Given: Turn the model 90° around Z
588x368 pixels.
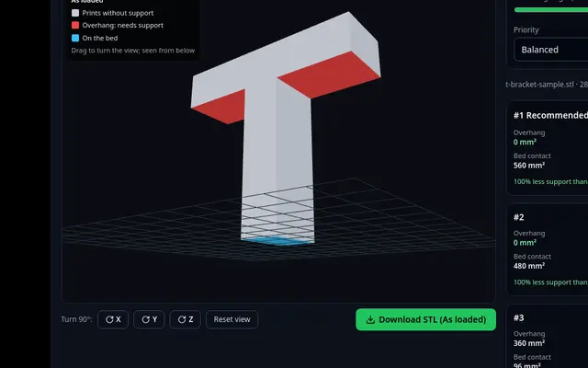Looking at the screenshot, I should click(x=186, y=319).
